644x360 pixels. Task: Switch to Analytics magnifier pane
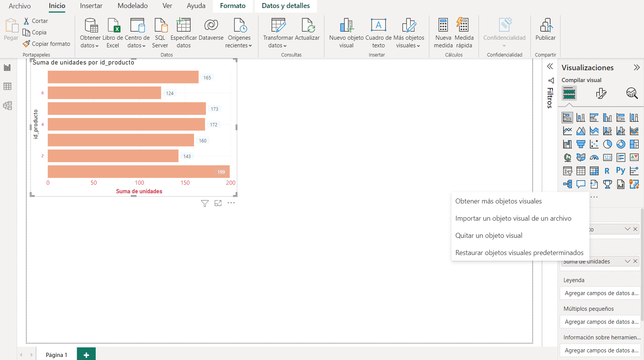632,93
